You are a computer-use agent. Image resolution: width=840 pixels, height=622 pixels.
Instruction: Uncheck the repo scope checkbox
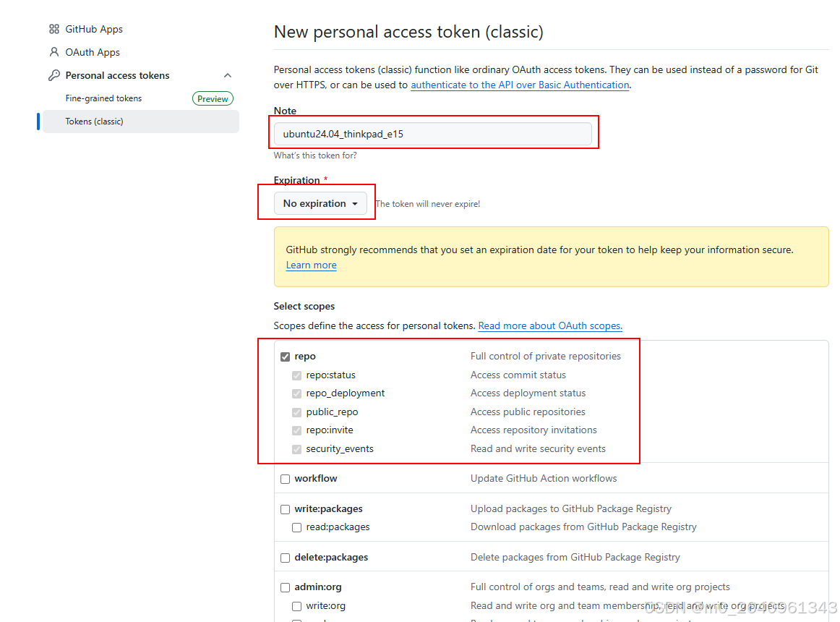click(x=285, y=357)
